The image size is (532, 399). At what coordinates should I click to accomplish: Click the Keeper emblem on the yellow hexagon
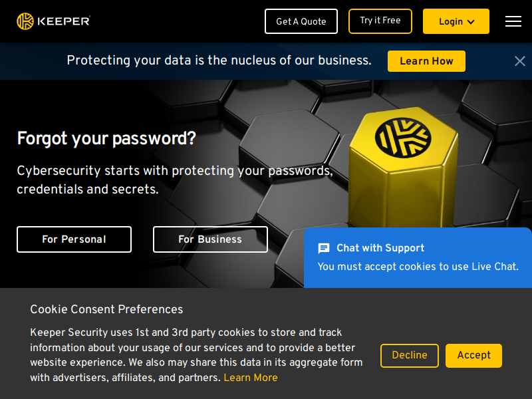(403, 138)
